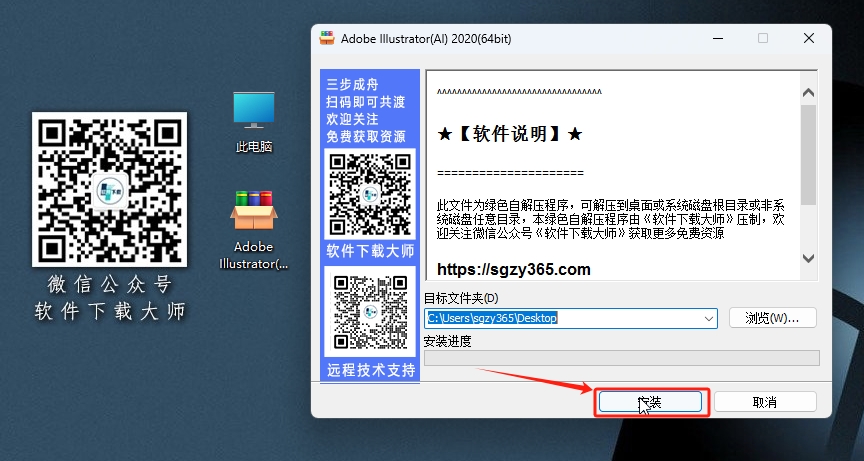Viewport: 864px width, 461px height.
Task: Click the https://sgzy365.com text
Action: [514, 269]
